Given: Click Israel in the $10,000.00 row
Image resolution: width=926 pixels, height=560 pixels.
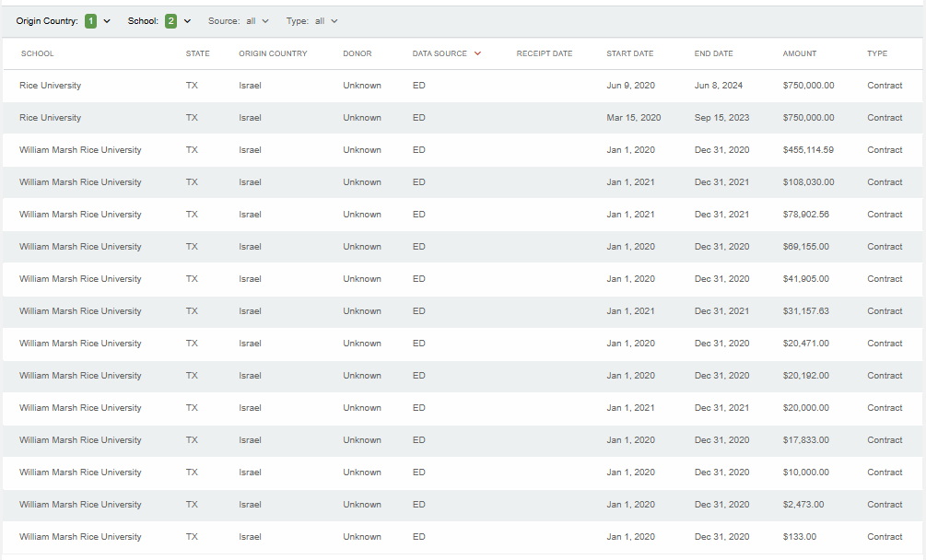Looking at the screenshot, I should click(250, 472).
